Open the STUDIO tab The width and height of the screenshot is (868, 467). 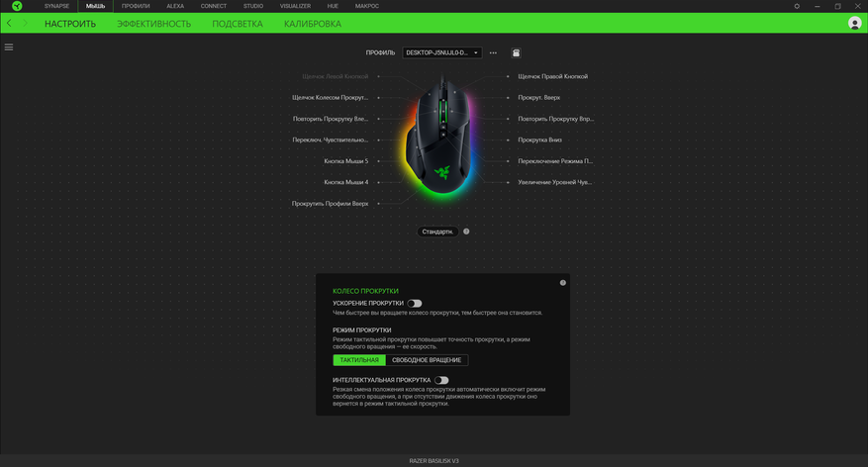click(x=253, y=6)
